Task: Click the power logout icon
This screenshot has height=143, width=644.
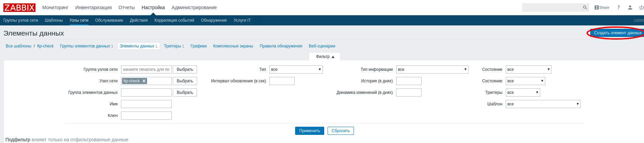Action: point(641,7)
